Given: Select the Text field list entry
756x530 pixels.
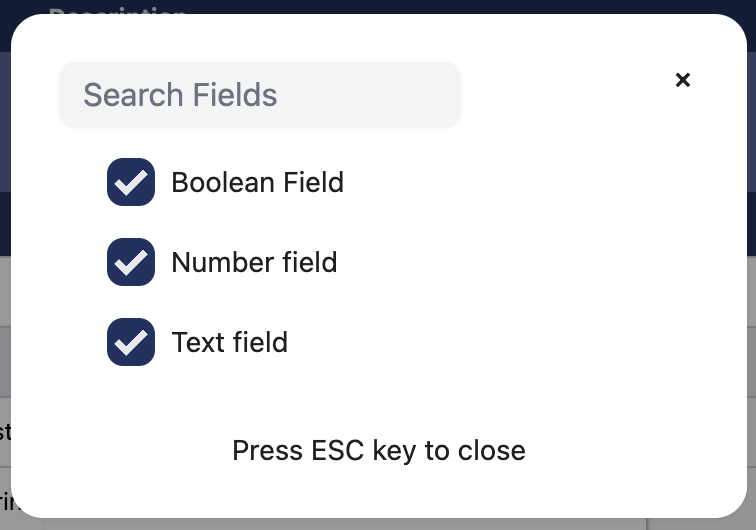Looking at the screenshot, I should (x=229, y=342).
